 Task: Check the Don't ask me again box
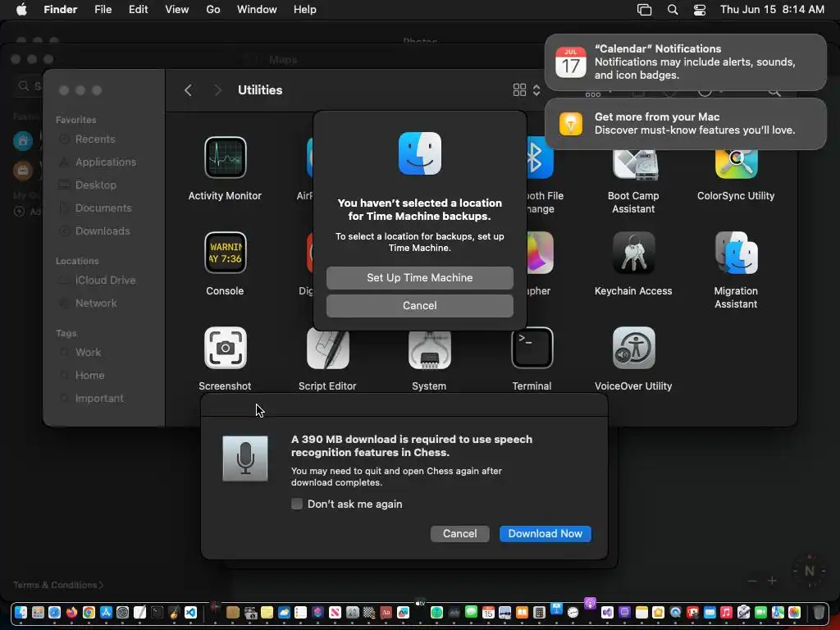[297, 504]
